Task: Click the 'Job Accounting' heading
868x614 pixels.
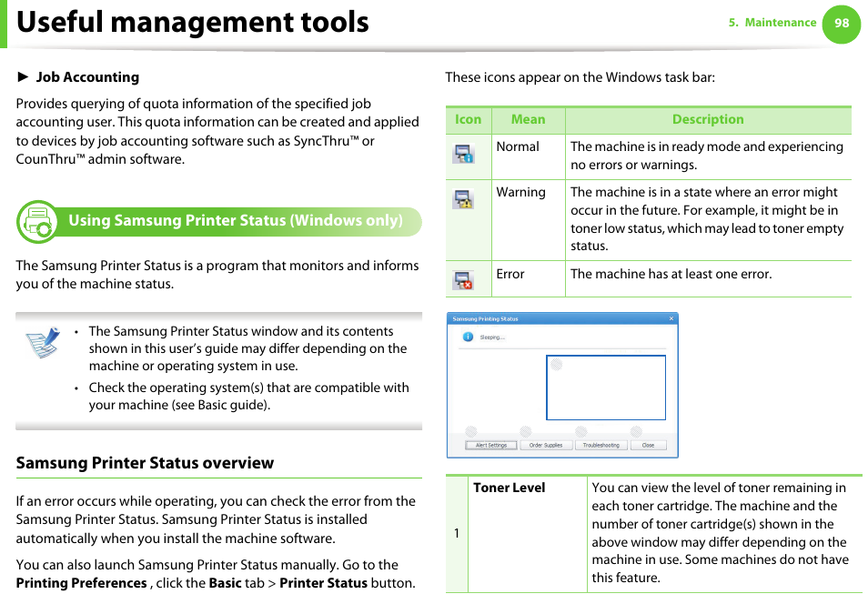Action: (x=87, y=77)
